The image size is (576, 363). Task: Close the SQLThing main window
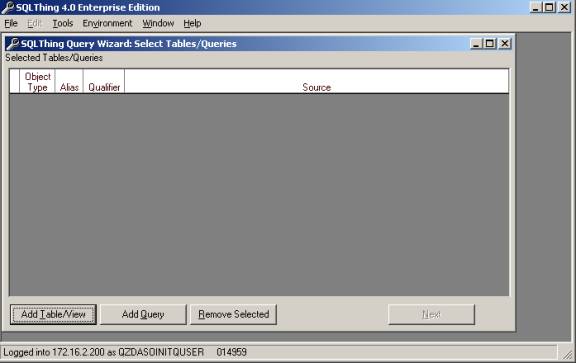564,7
